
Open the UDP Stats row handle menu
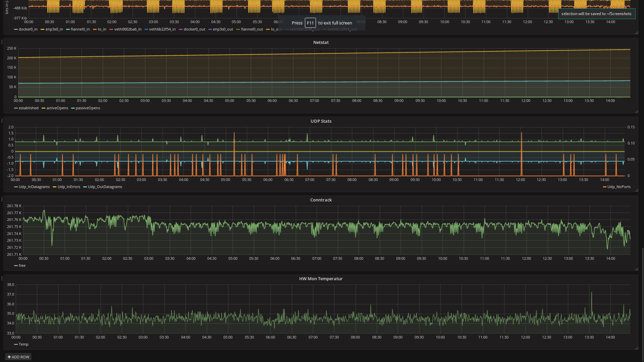[2, 121]
